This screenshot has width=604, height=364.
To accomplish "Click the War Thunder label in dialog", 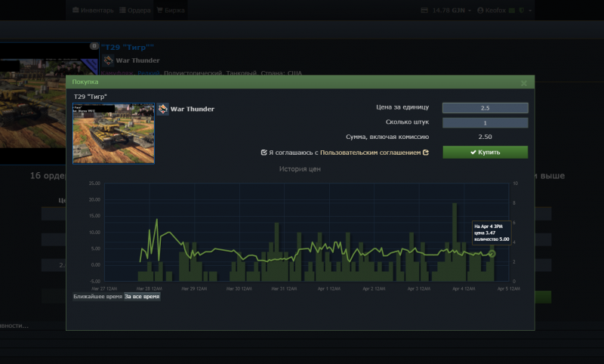I will 193,109.
